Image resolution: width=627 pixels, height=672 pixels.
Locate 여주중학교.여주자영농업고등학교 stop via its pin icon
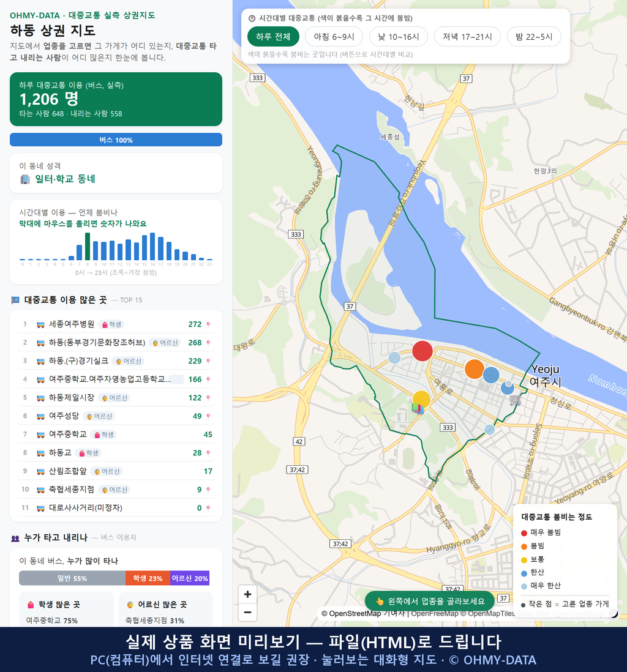pos(208,379)
